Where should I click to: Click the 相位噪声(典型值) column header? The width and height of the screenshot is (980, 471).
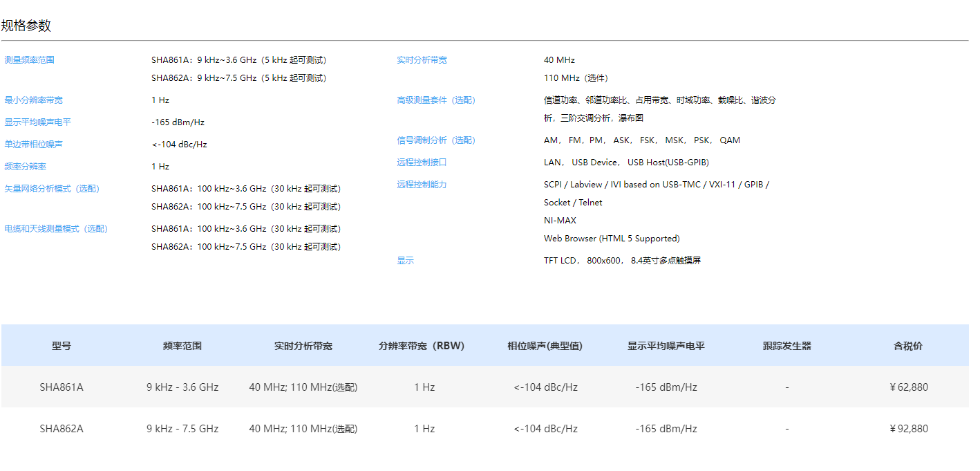545,346
